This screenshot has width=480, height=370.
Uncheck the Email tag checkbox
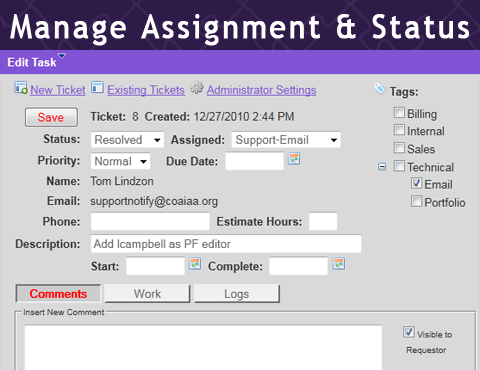[416, 183]
